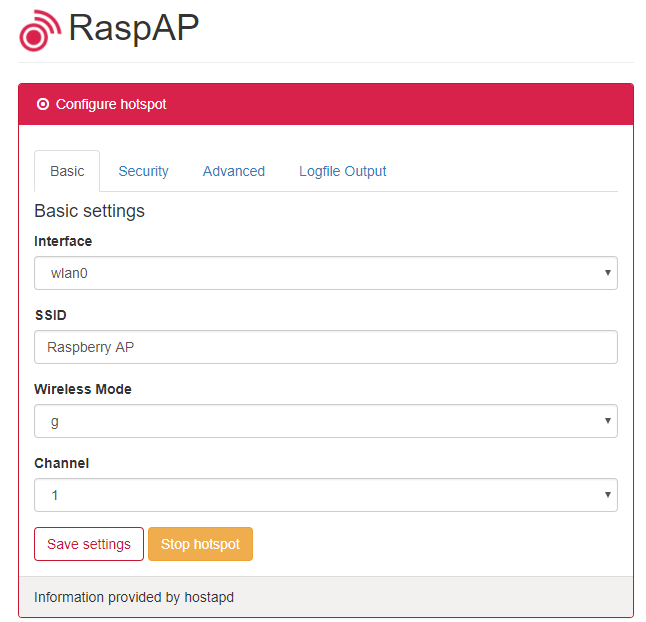Open the Logfile Output tab
This screenshot has width=646, height=622.
tap(342, 171)
